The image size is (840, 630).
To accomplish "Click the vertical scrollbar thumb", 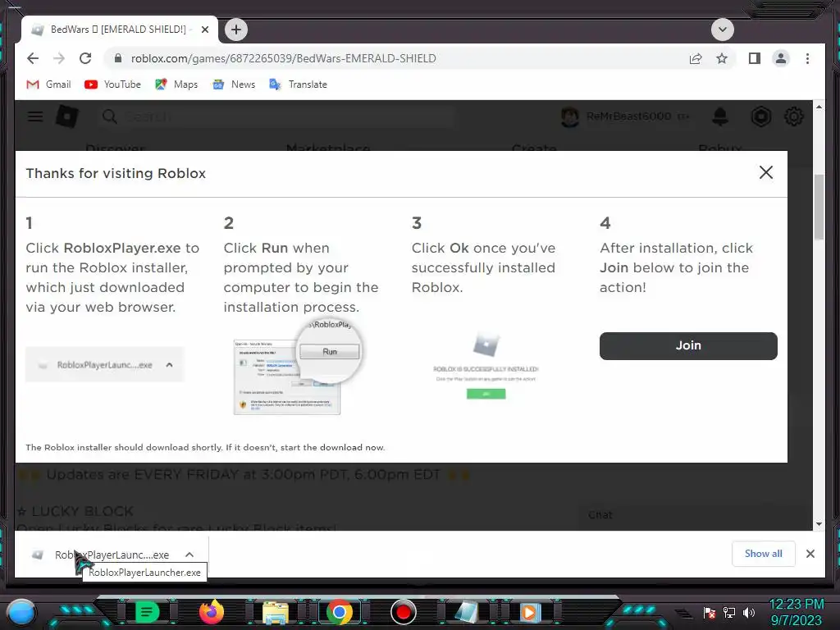I will (x=819, y=208).
